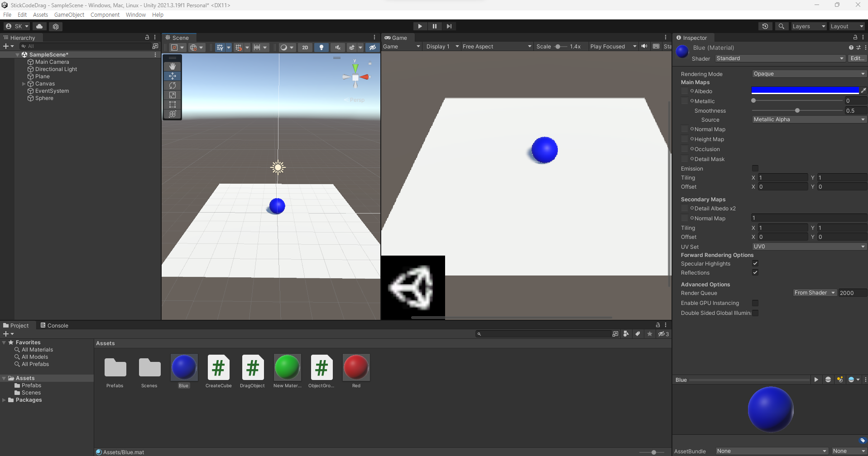Toggle scene lighting bulb icon
This screenshot has width=868, height=456.
coord(321,47)
